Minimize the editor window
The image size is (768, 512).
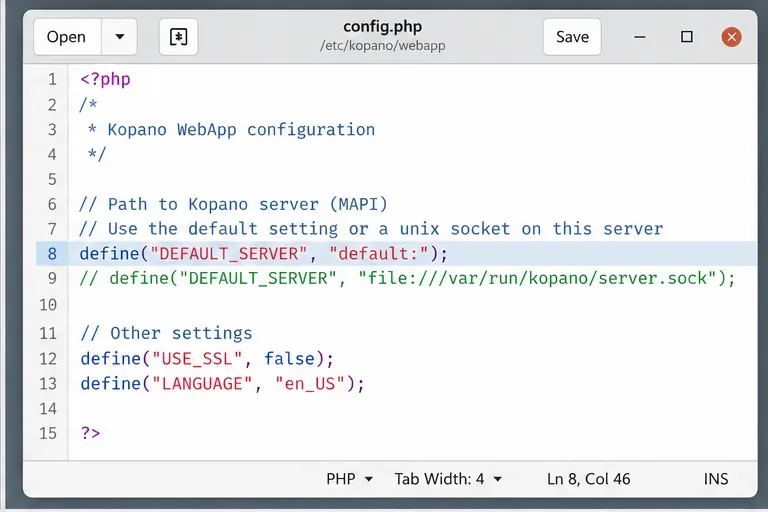[x=640, y=37]
